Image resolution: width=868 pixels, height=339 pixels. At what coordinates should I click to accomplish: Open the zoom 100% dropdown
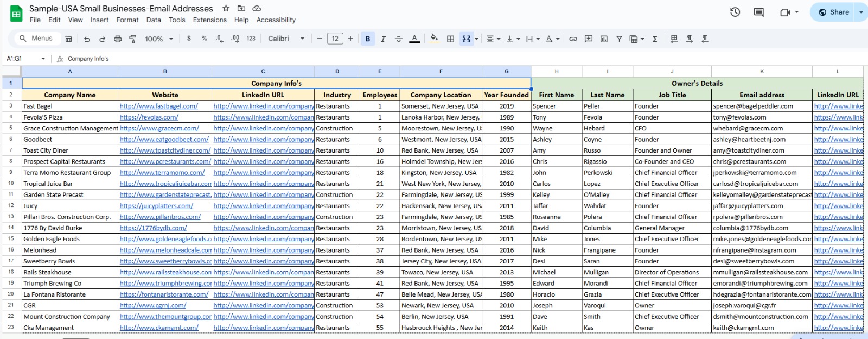coord(159,39)
